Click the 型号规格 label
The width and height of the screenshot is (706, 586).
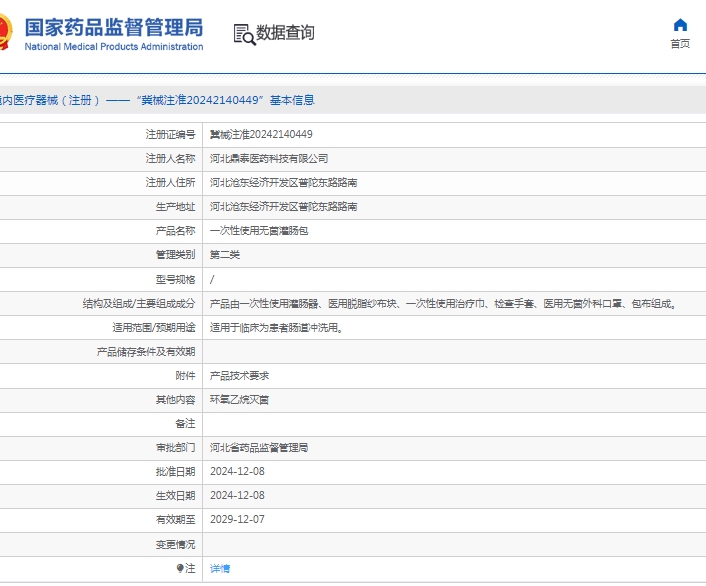pyautogui.click(x=176, y=280)
